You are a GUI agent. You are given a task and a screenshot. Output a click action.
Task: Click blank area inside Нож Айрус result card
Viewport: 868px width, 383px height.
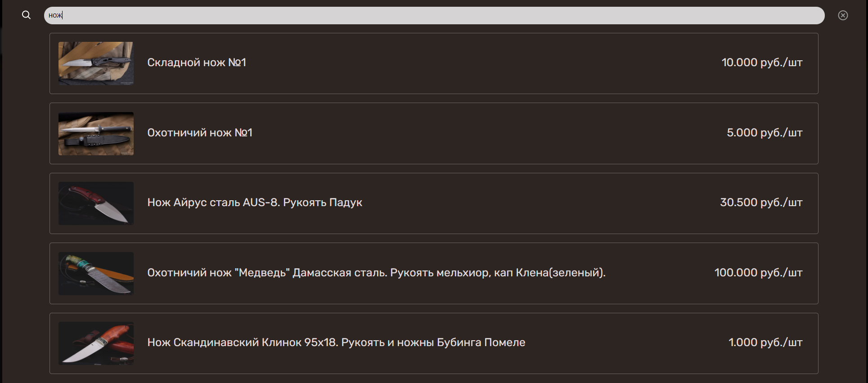517,203
